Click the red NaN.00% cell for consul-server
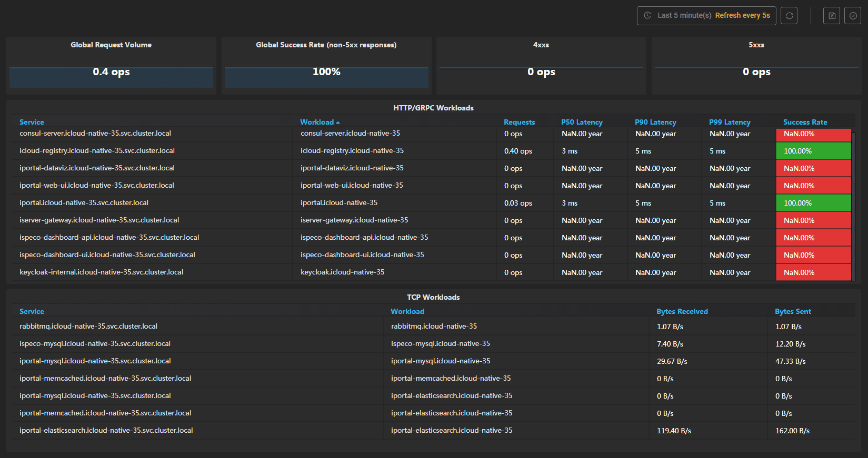The image size is (868, 458). (813, 134)
